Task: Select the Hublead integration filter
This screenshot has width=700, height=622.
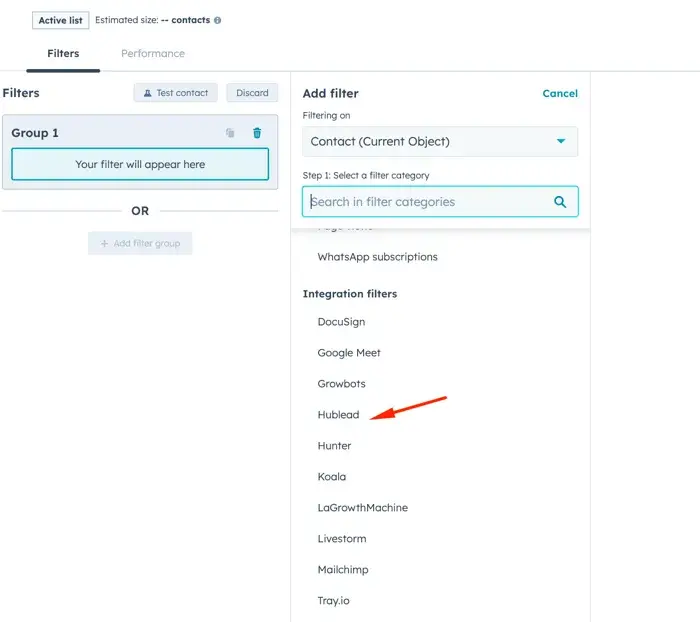Action: 338,415
